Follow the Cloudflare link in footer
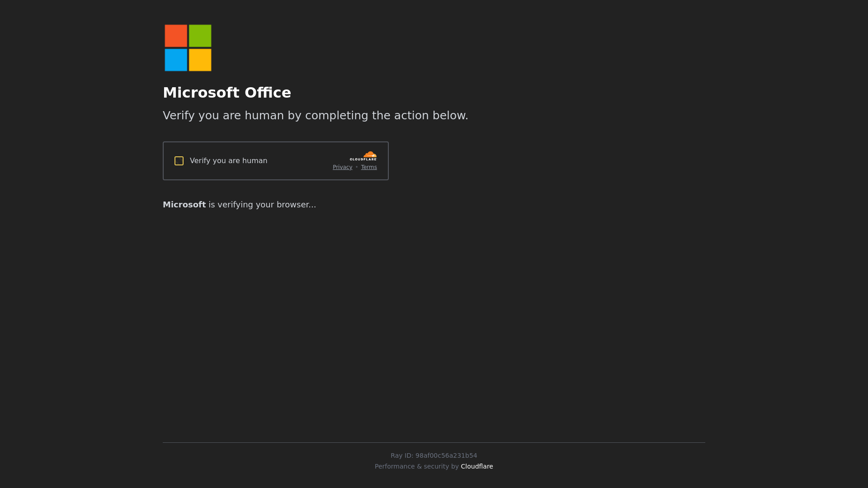Viewport: 868px width, 488px height. click(476, 466)
